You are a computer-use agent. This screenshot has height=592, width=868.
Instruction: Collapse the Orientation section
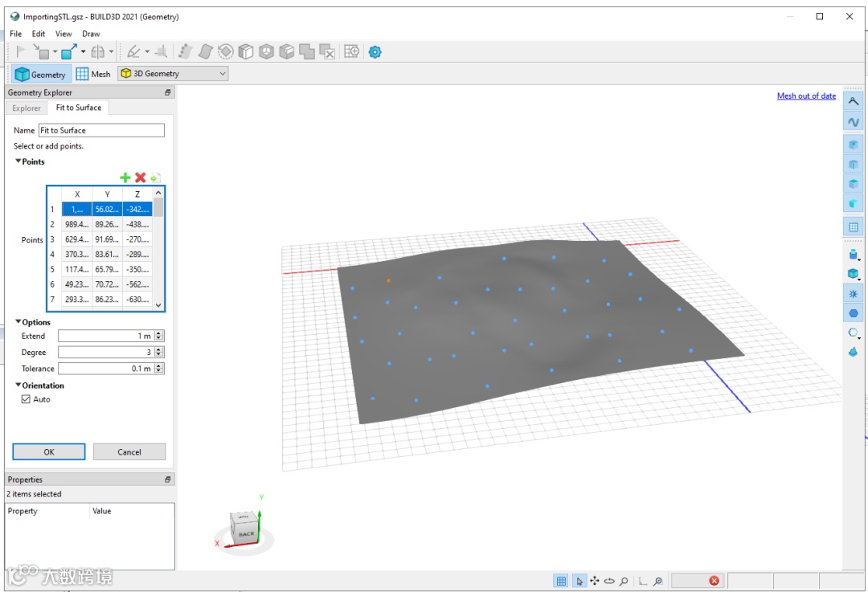(x=18, y=386)
